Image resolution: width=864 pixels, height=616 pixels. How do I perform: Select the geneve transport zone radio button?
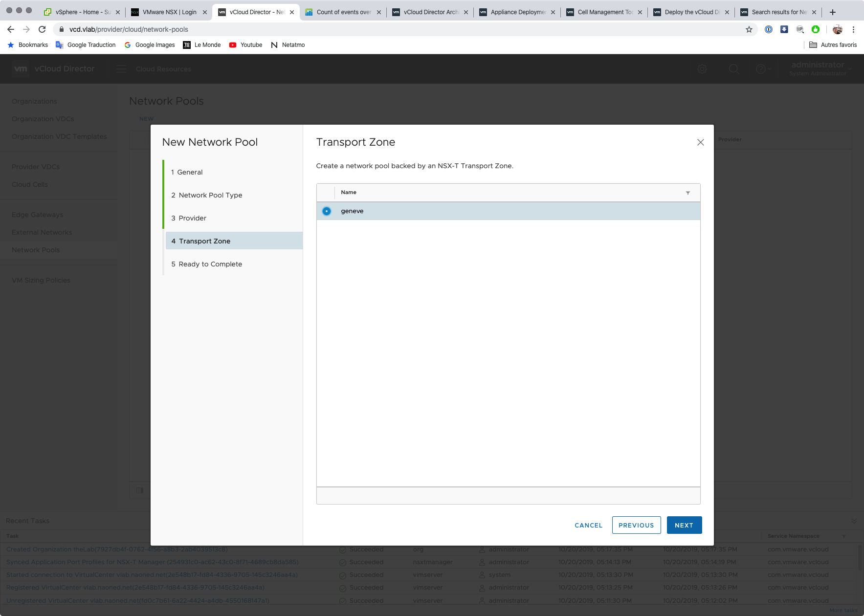pos(327,211)
